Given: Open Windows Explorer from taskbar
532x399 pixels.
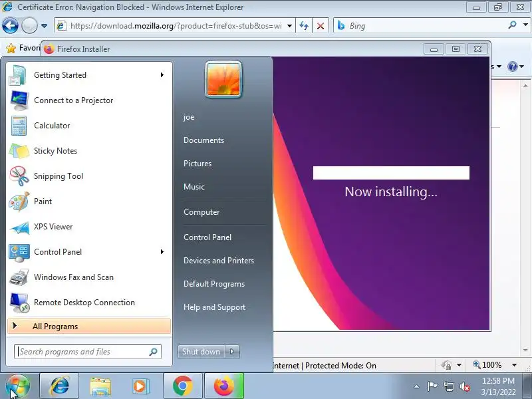Looking at the screenshot, I should (100, 386).
